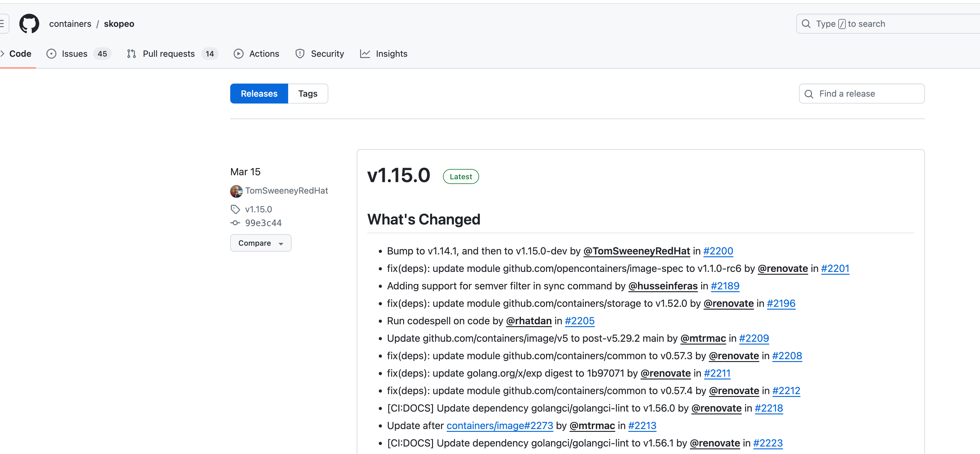Click the Security shield icon
This screenshot has height=454, width=980.
[300, 54]
